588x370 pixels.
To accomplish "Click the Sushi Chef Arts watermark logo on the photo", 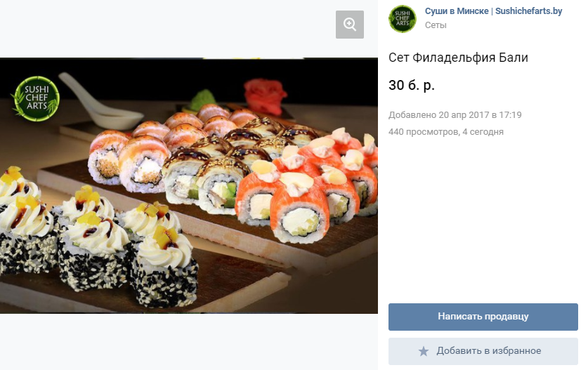I will (x=37, y=98).
